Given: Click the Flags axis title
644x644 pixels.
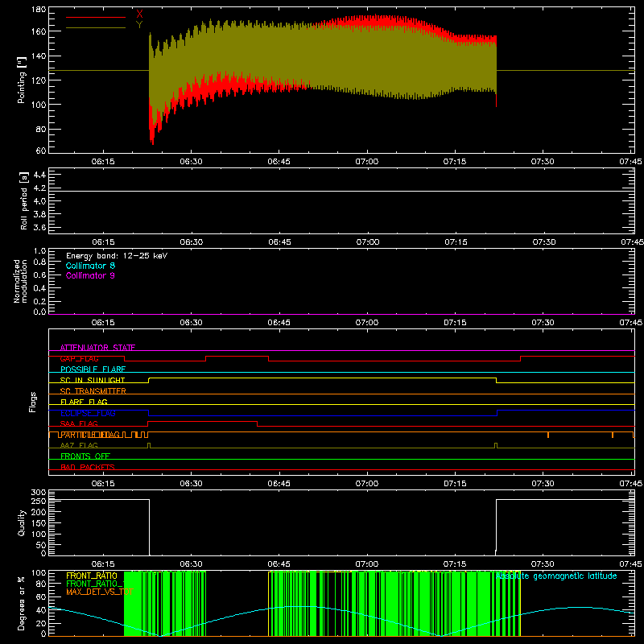Looking at the screenshot, I should click(32, 402).
